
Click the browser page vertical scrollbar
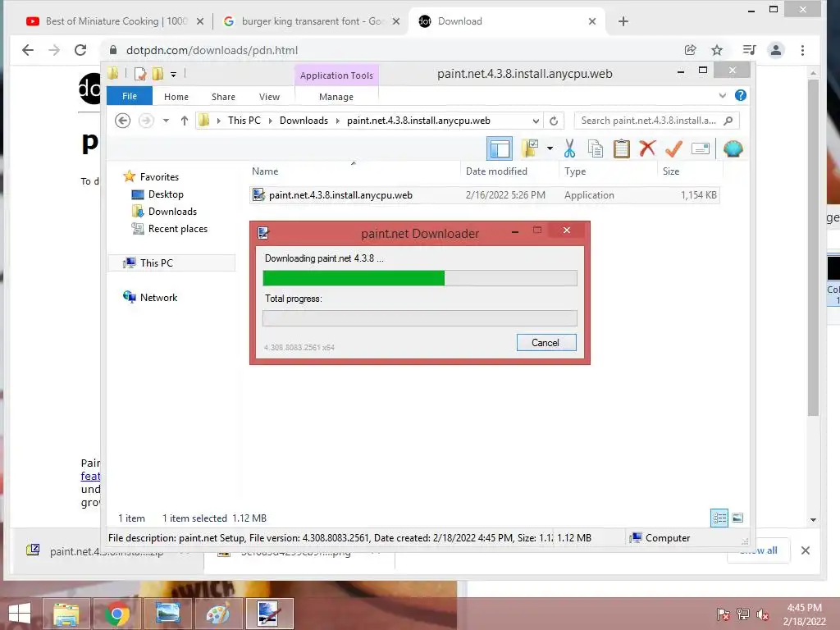click(813, 248)
